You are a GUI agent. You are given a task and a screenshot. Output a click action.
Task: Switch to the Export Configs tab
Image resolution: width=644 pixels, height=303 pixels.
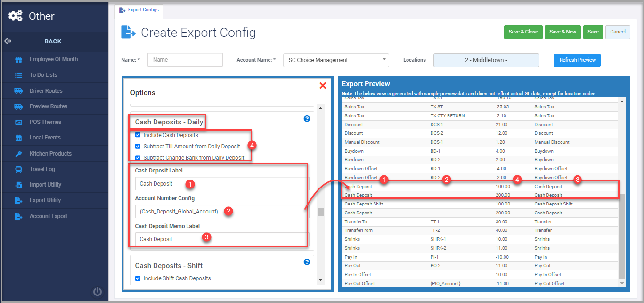coord(139,10)
